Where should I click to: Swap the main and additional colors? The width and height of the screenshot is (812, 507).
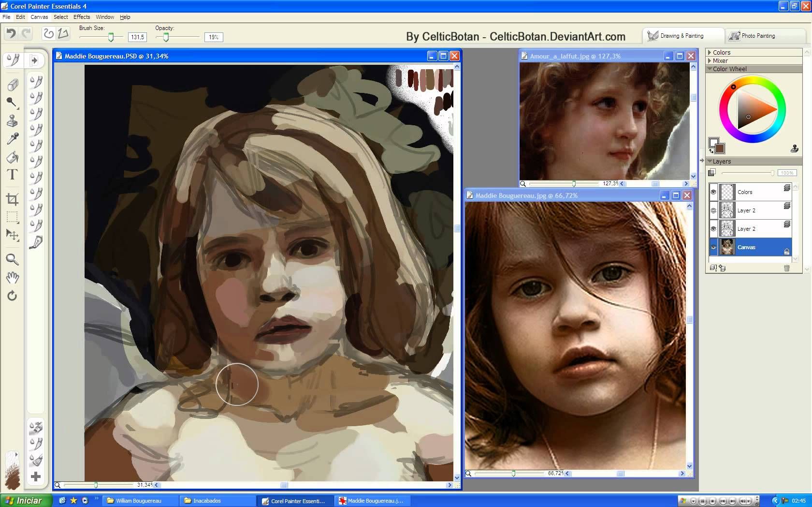(x=711, y=151)
